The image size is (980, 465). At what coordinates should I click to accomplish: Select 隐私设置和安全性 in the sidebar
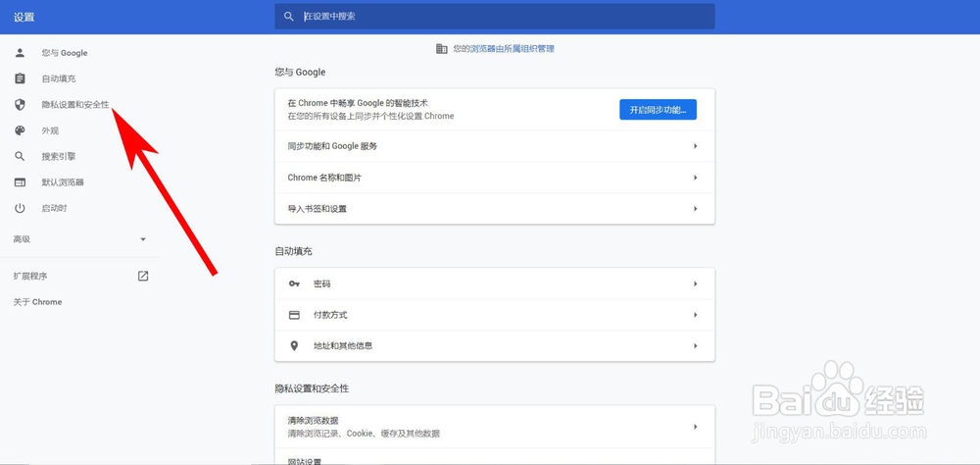point(75,105)
